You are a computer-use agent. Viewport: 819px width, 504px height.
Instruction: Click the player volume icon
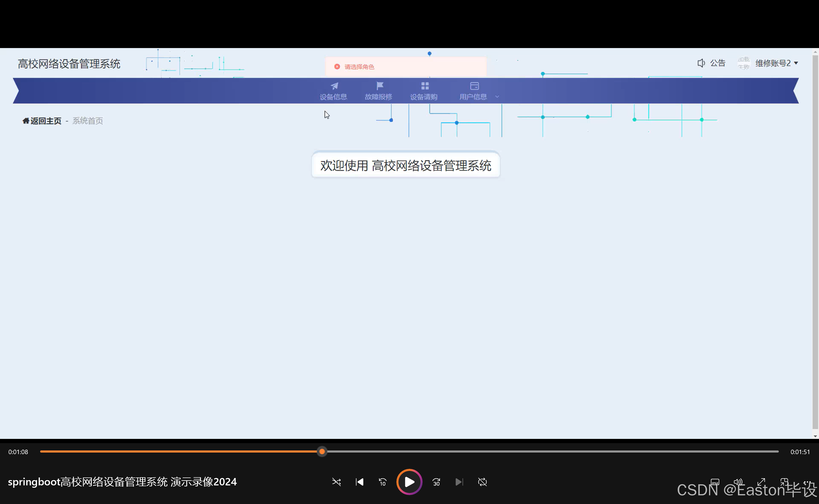[x=738, y=482]
